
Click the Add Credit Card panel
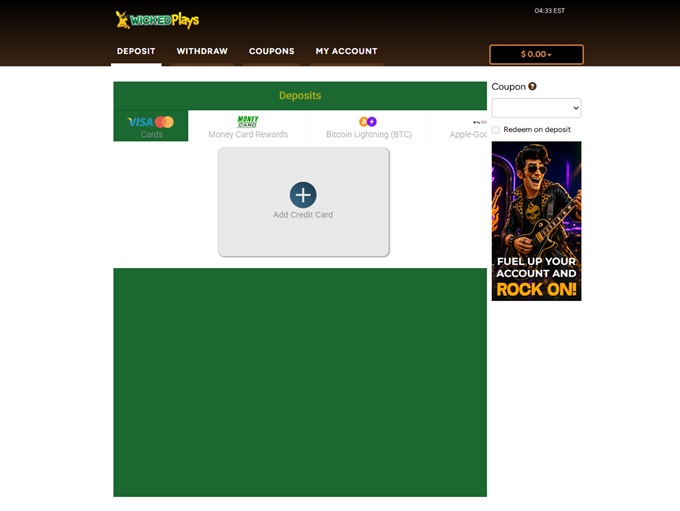click(304, 202)
